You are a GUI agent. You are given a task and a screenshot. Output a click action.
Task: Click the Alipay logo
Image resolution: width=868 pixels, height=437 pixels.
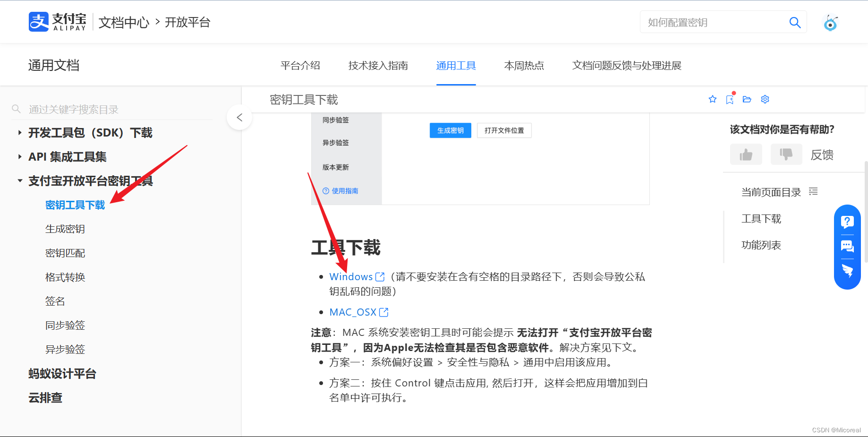click(58, 22)
